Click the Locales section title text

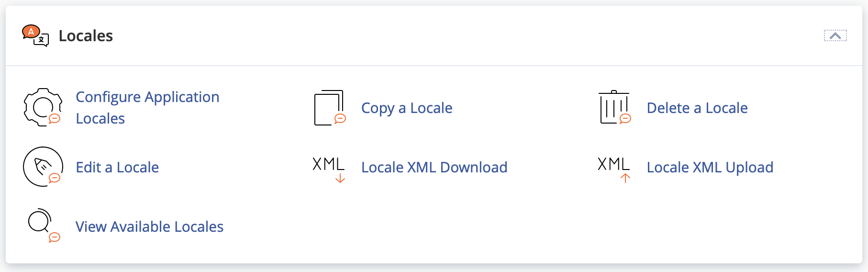(x=86, y=36)
